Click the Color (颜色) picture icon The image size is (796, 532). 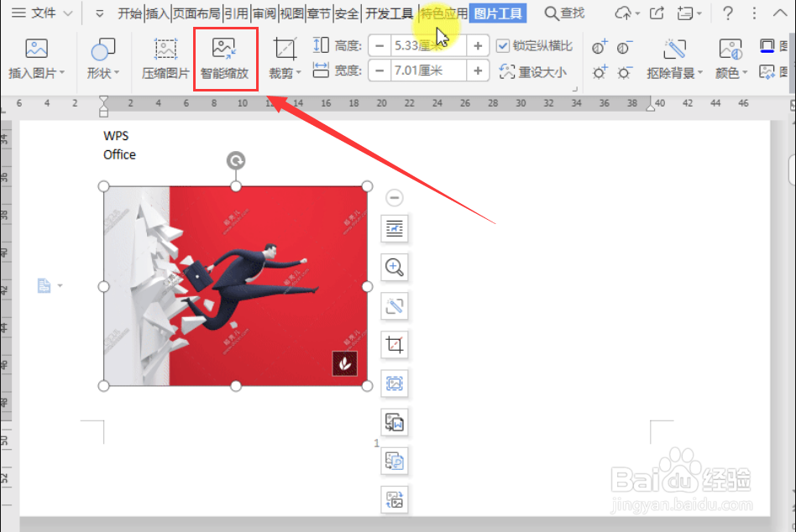731,50
